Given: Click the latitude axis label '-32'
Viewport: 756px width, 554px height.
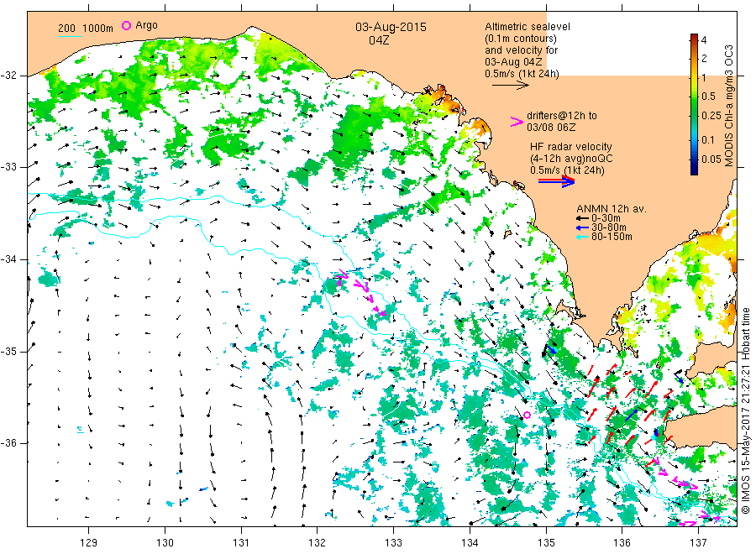Looking at the screenshot, I should click(9, 76).
